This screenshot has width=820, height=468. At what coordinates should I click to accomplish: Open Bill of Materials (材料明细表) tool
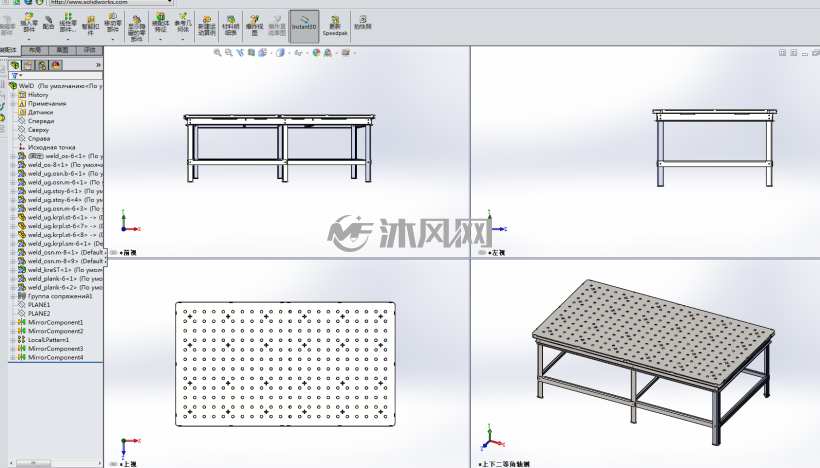click(x=231, y=26)
